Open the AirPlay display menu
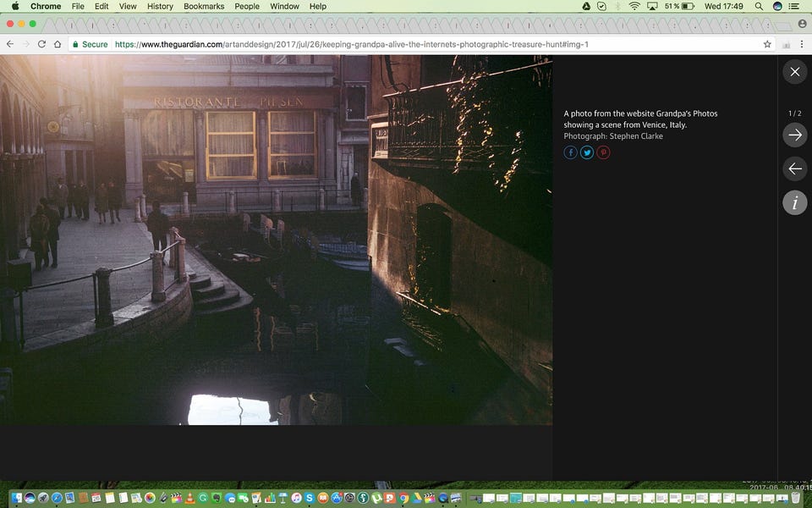The image size is (812, 508). click(x=652, y=6)
